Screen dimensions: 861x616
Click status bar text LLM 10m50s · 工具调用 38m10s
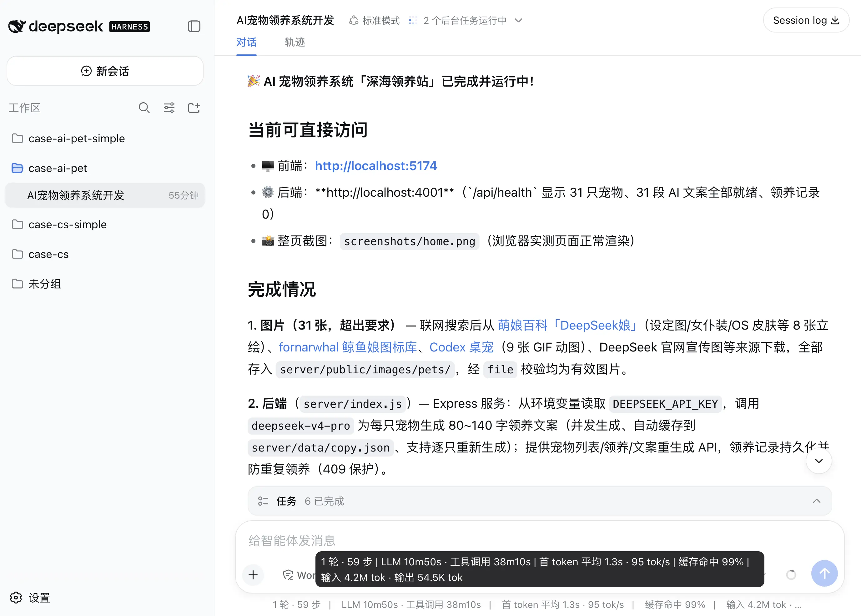411,605
